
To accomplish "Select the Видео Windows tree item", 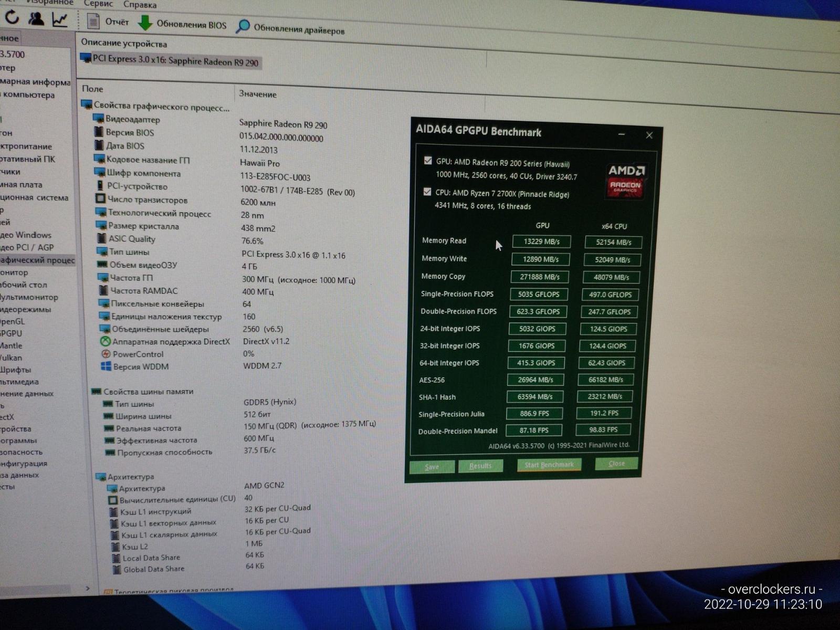I will pos(26,235).
